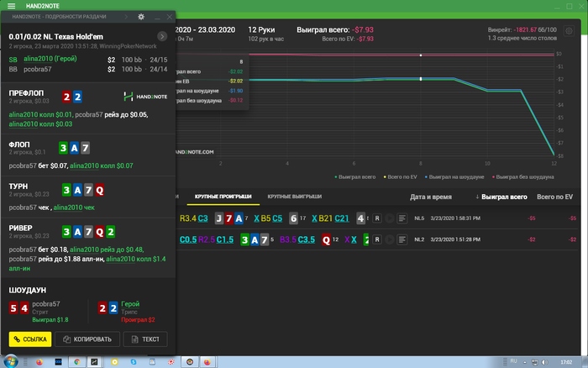Click RU language indicator in tray
The width and height of the screenshot is (588, 368).
513,361
